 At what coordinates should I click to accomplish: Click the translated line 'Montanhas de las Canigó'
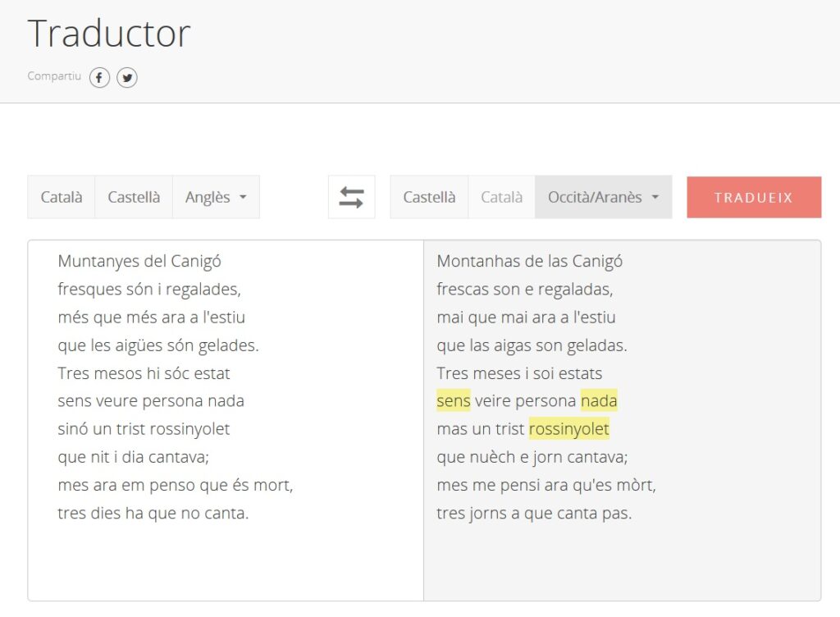point(529,262)
